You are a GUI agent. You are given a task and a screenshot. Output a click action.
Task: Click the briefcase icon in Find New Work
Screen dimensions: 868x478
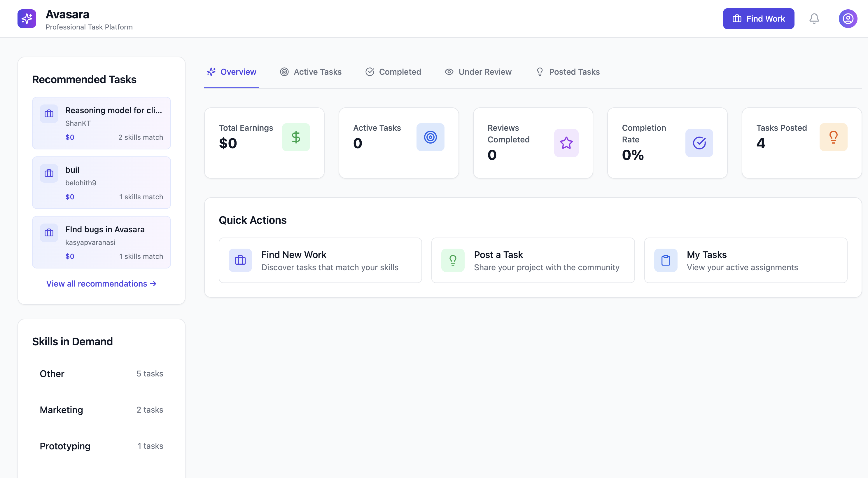tap(240, 260)
